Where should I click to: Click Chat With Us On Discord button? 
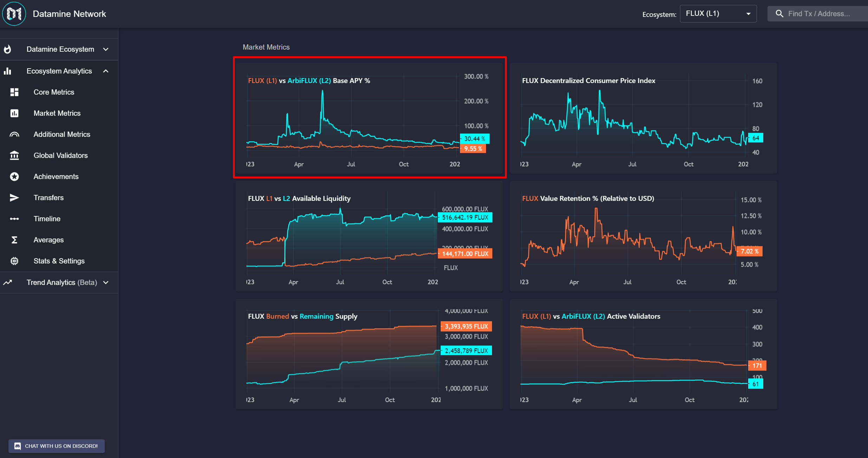(x=57, y=446)
